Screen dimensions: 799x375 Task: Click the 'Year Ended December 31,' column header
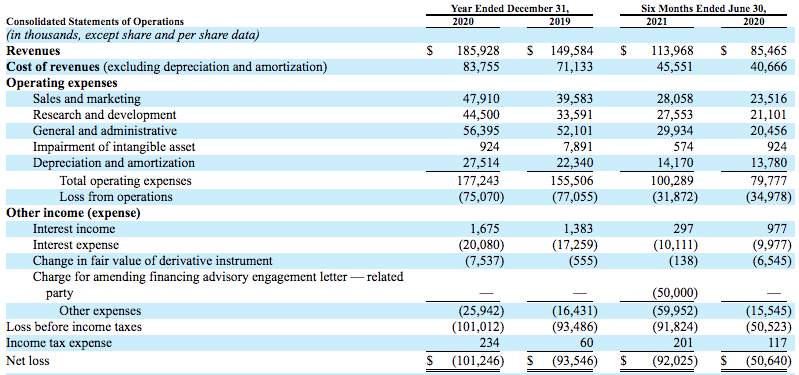(510, 9)
